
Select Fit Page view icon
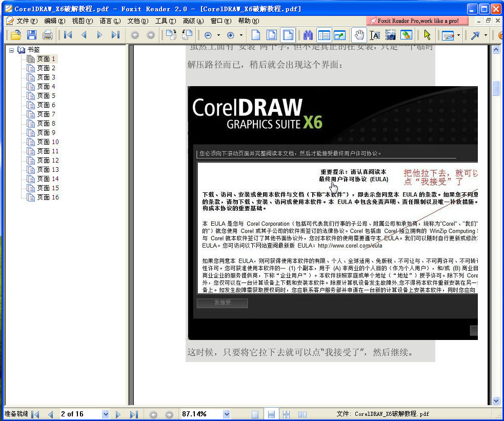coord(272,35)
